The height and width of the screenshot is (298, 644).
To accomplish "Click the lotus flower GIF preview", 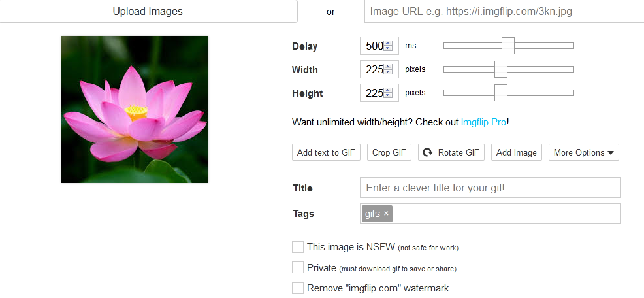I will point(135,109).
